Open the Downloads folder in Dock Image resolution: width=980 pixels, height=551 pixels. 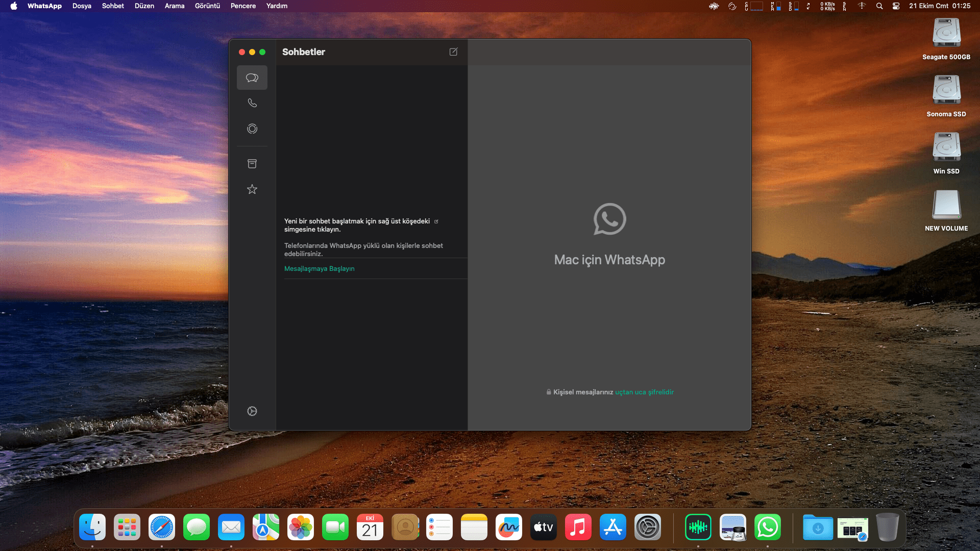pyautogui.click(x=818, y=528)
